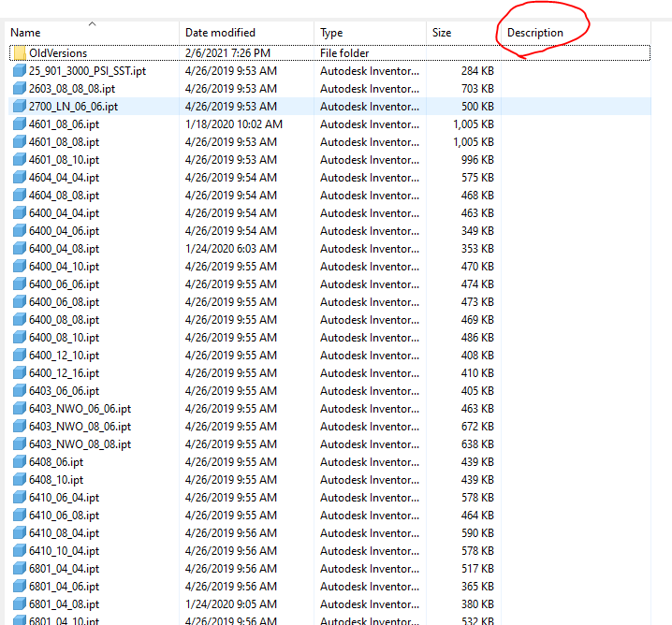This screenshot has width=672, height=625.
Task: Select file name 6408_10.ipt
Action: click(x=56, y=480)
